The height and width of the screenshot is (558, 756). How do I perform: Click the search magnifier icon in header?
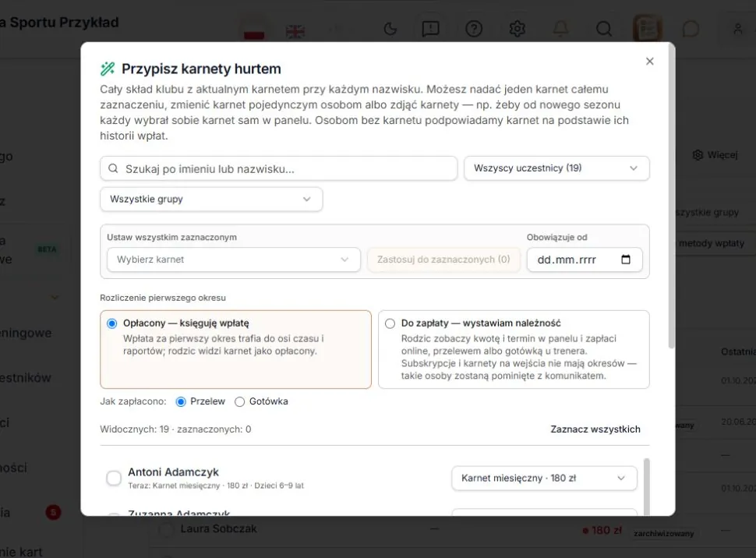click(x=604, y=29)
